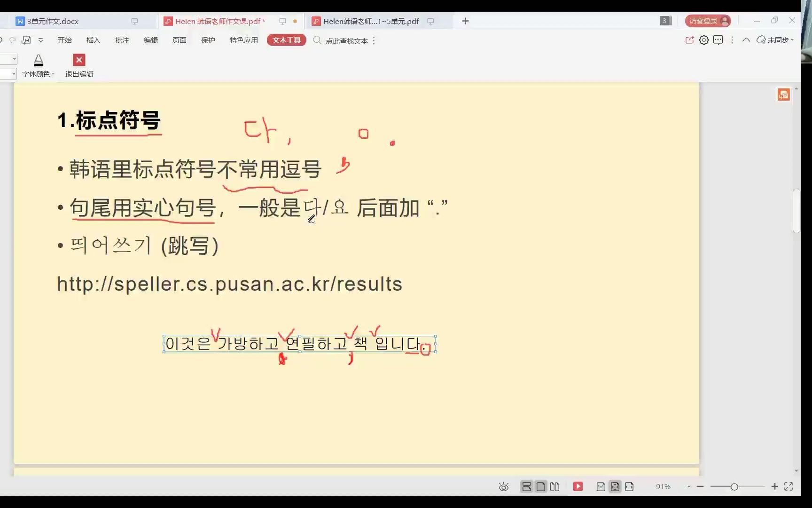Open the 未同步 cloud sync dropdown
The height and width of the screenshot is (508, 812).
[x=775, y=40]
